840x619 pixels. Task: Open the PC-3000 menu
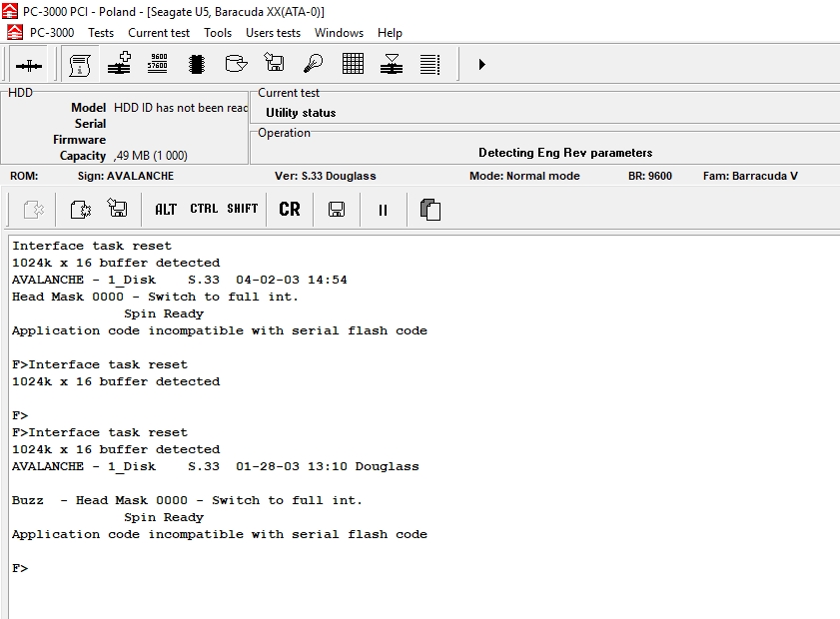52,33
